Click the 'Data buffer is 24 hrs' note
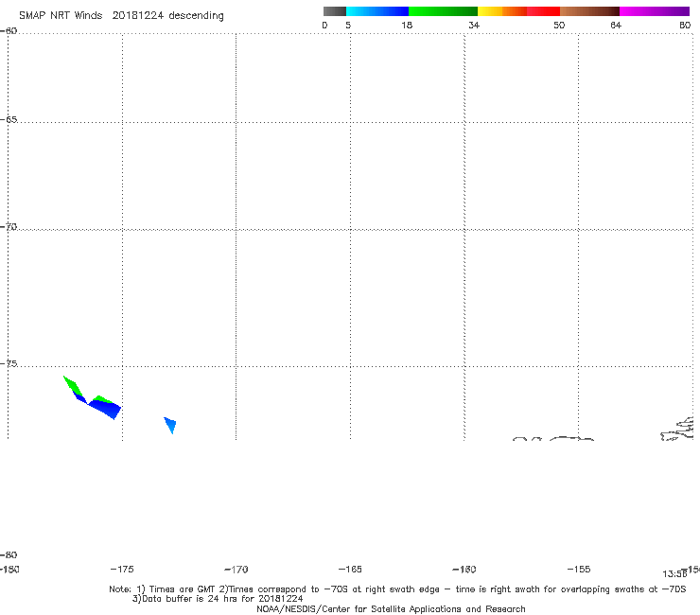The image size is (700, 615). [x=218, y=599]
